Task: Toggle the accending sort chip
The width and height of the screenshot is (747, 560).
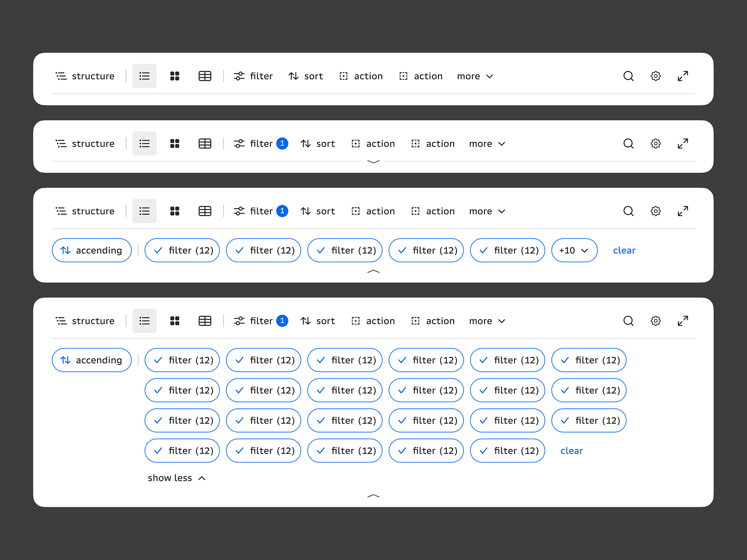Action: (92, 250)
